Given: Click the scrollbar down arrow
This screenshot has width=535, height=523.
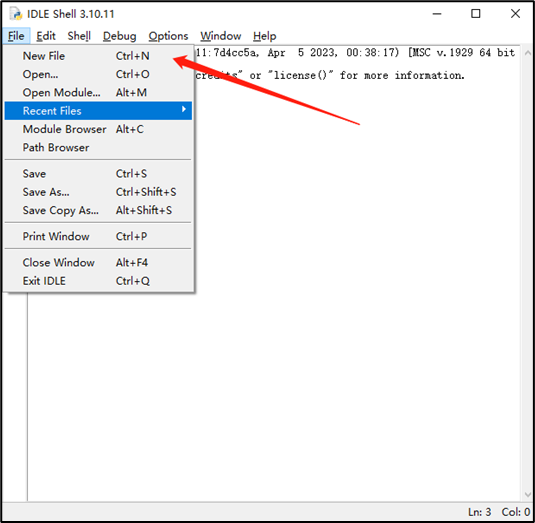Looking at the screenshot, I should point(527,495).
